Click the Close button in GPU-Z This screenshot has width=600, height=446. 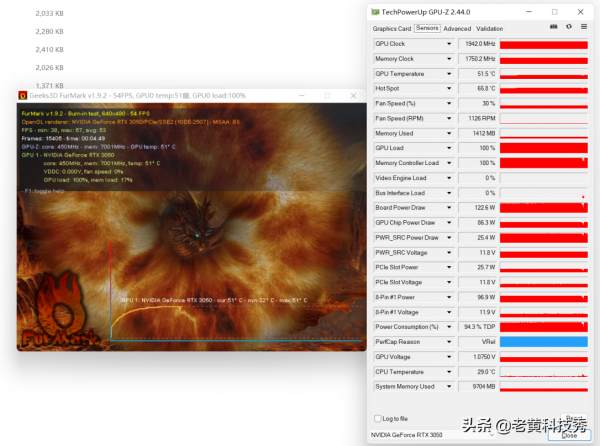point(569,435)
